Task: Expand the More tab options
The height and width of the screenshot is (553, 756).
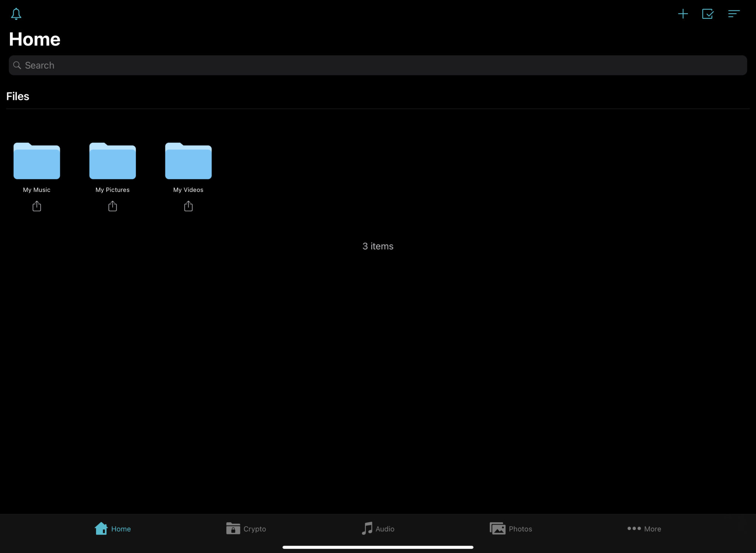Action: pos(644,529)
